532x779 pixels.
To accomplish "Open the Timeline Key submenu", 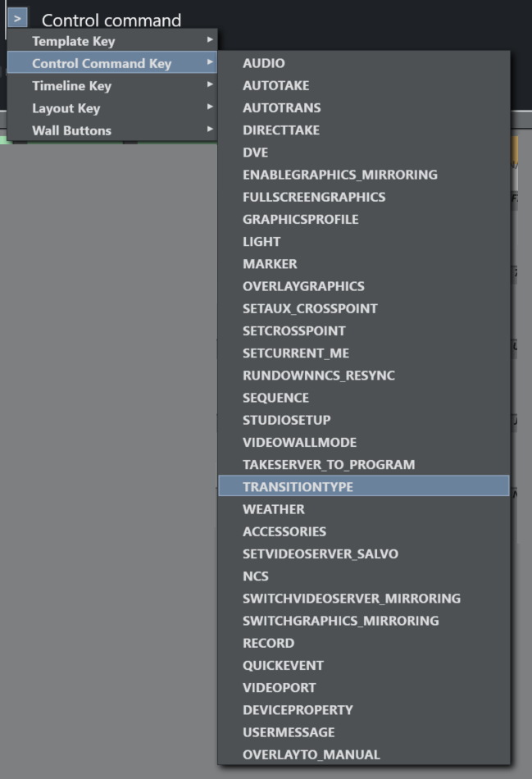I will point(72,86).
